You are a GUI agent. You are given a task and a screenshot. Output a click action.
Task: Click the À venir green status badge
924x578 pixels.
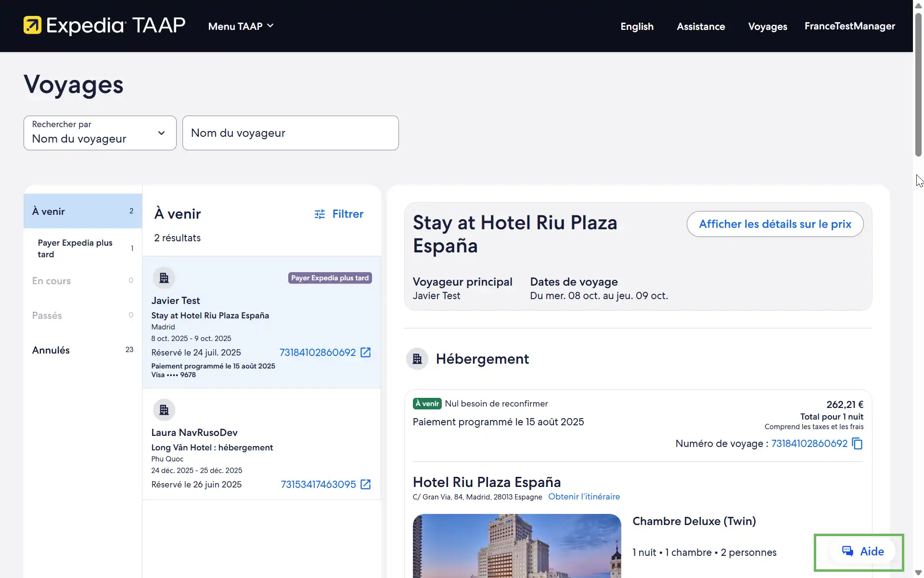pyautogui.click(x=427, y=404)
